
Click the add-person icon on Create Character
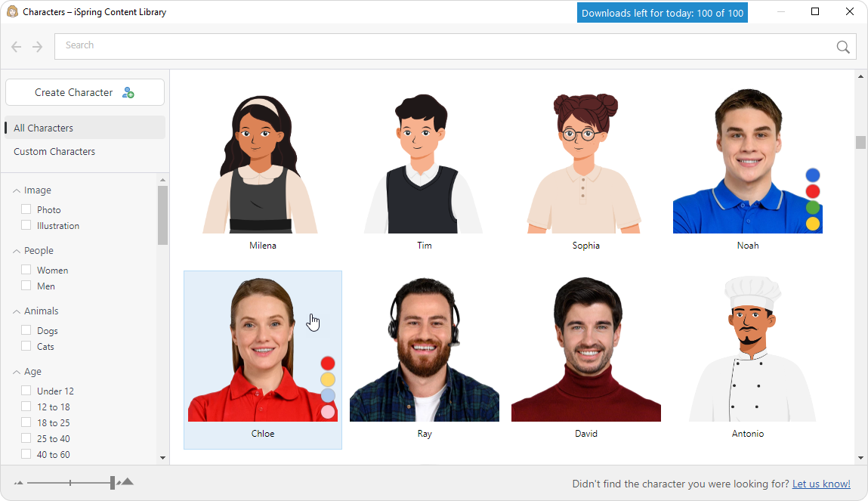click(x=128, y=92)
